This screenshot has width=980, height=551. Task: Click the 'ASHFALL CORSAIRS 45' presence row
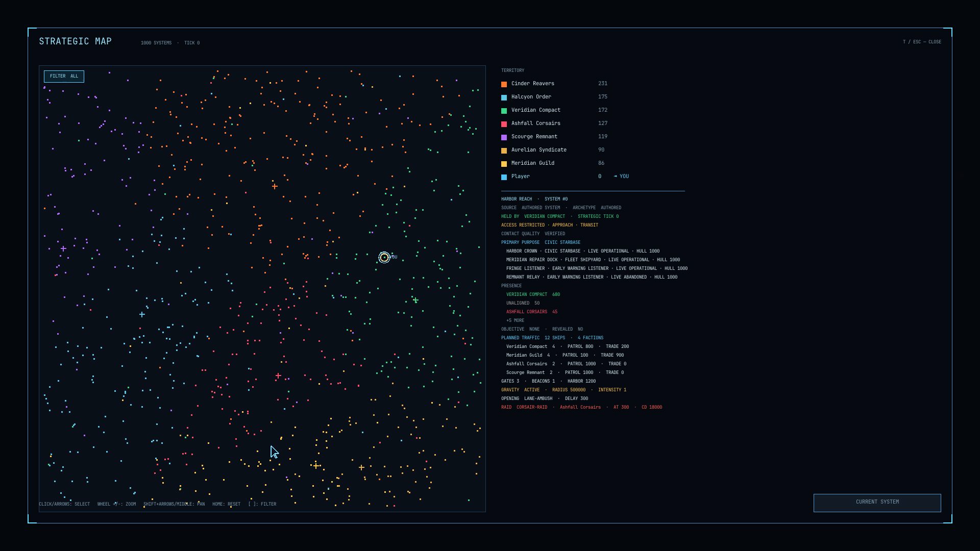point(531,312)
